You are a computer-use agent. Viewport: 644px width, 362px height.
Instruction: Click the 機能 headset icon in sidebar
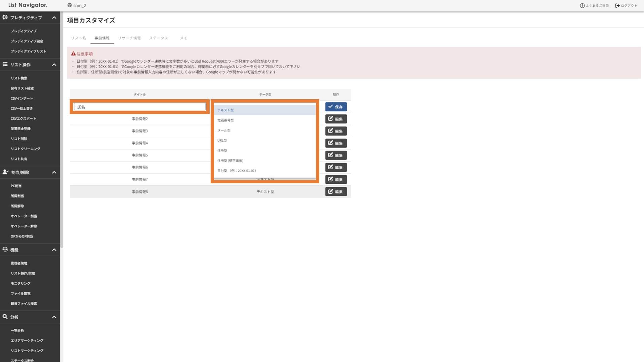click(x=5, y=249)
